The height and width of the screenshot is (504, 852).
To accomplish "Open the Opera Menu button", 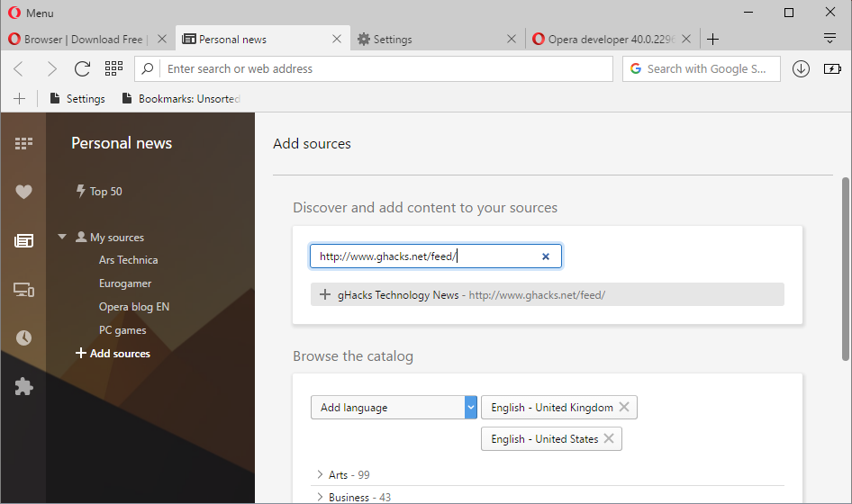I will coord(31,13).
